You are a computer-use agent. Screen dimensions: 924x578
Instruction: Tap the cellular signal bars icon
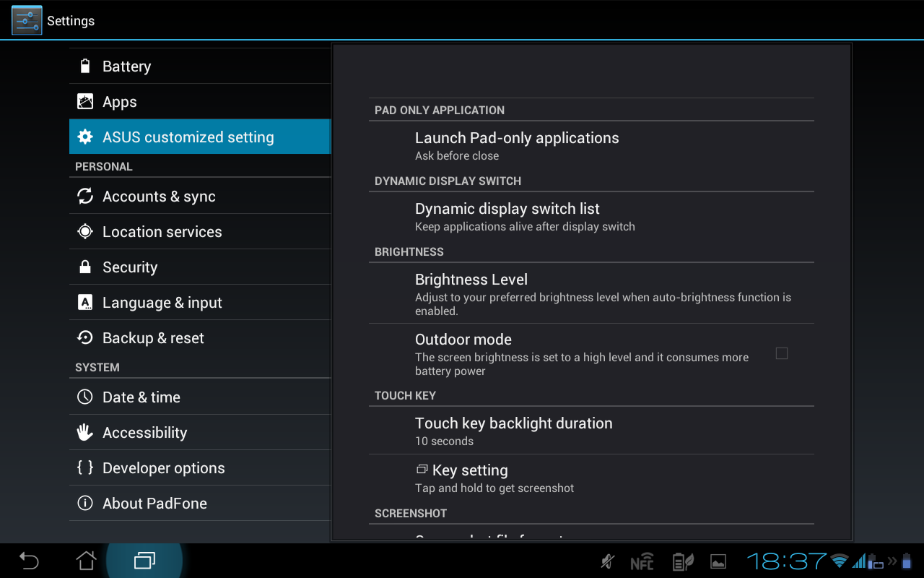click(x=859, y=561)
